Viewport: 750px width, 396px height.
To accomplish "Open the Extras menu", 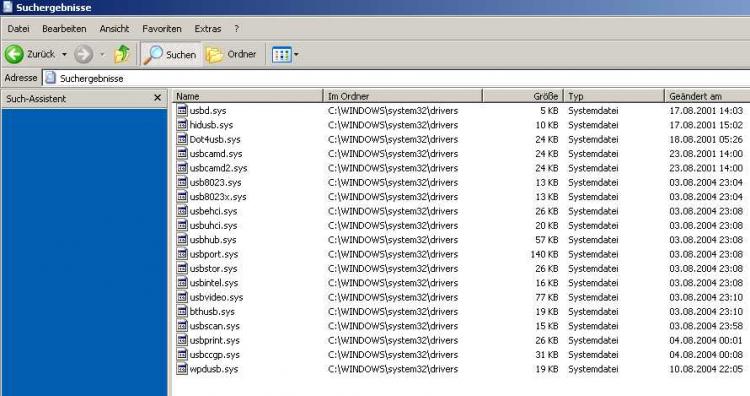I will coord(208,29).
